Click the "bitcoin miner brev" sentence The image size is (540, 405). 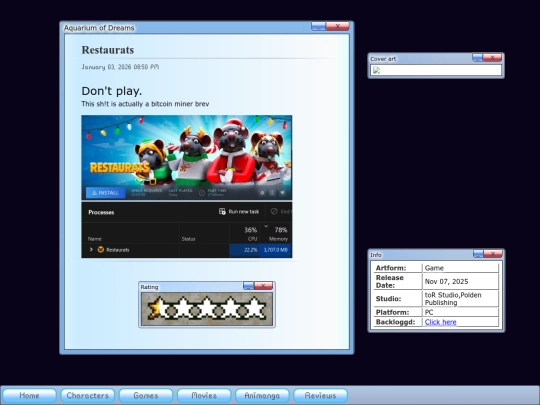coord(145,104)
